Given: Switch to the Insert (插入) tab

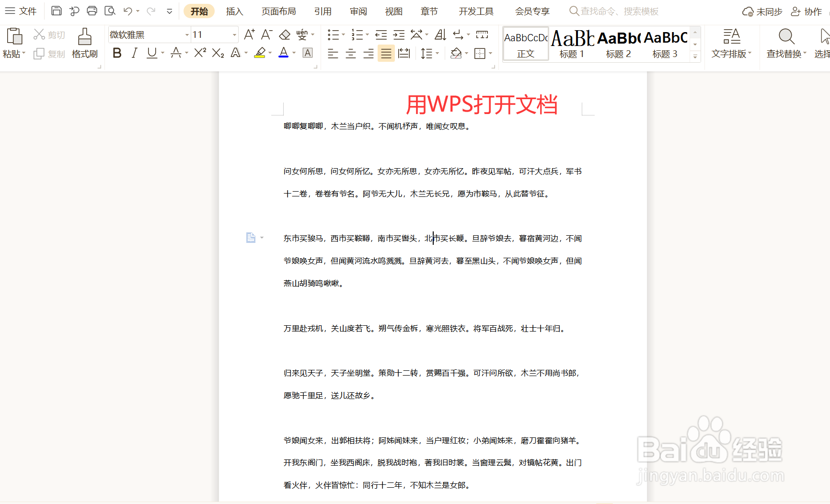Looking at the screenshot, I should (x=234, y=11).
